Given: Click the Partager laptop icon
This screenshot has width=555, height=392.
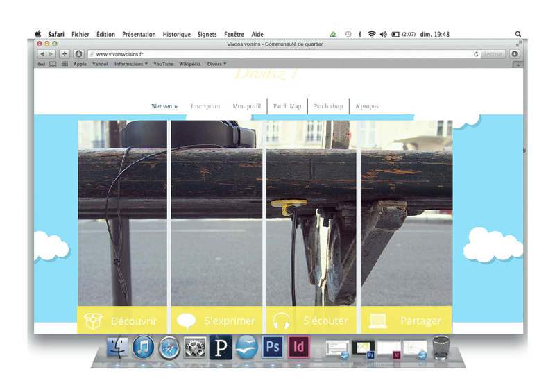Looking at the screenshot, I should pyautogui.click(x=378, y=321).
